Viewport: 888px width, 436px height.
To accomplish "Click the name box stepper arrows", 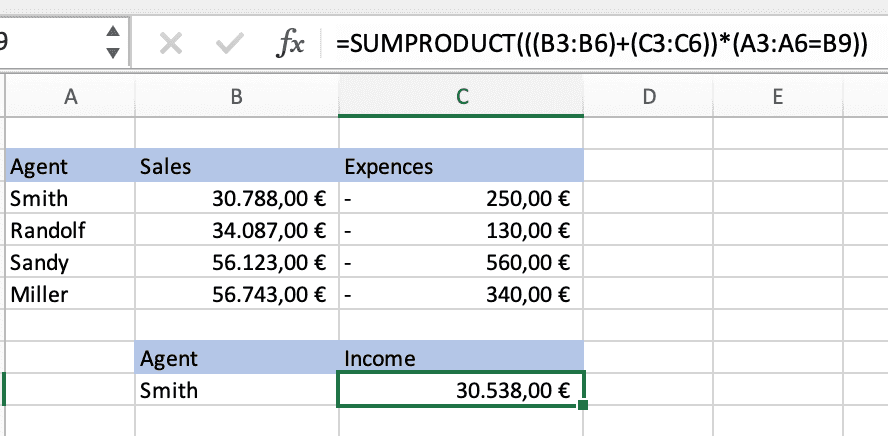I will (x=113, y=42).
